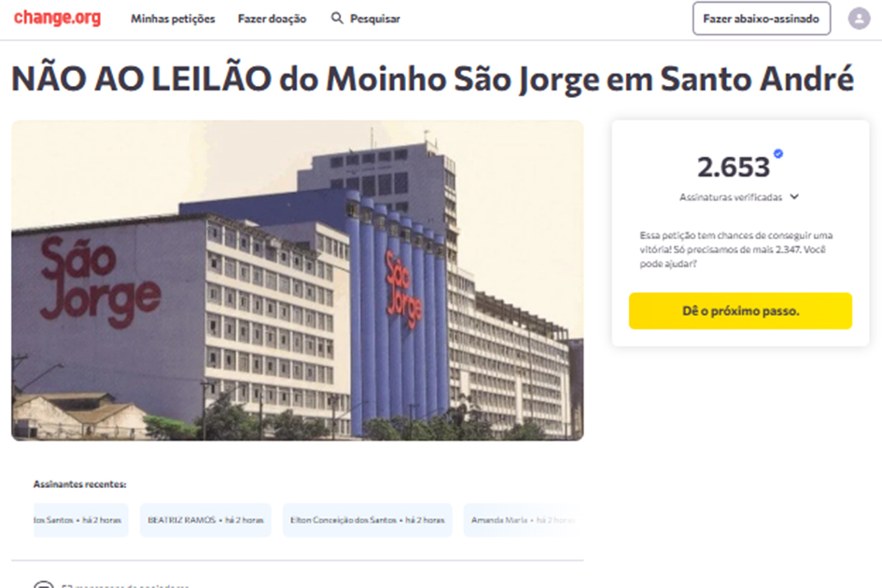Open the user profile avatar icon
The width and height of the screenshot is (882, 588).
(x=859, y=19)
